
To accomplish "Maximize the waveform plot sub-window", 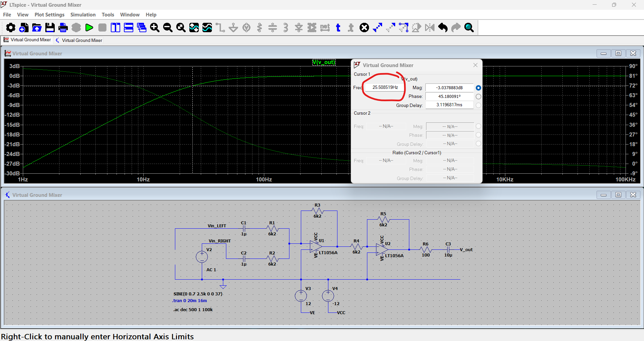I will (x=618, y=53).
